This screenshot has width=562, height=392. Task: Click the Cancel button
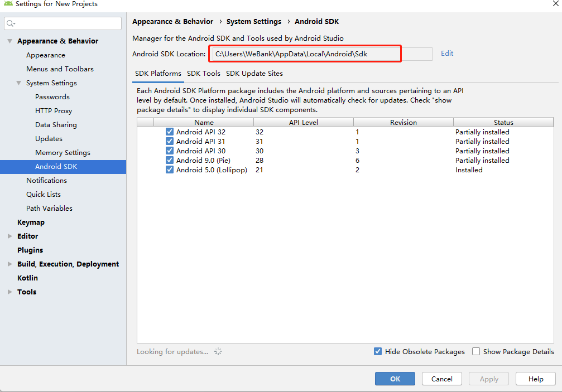pos(441,379)
